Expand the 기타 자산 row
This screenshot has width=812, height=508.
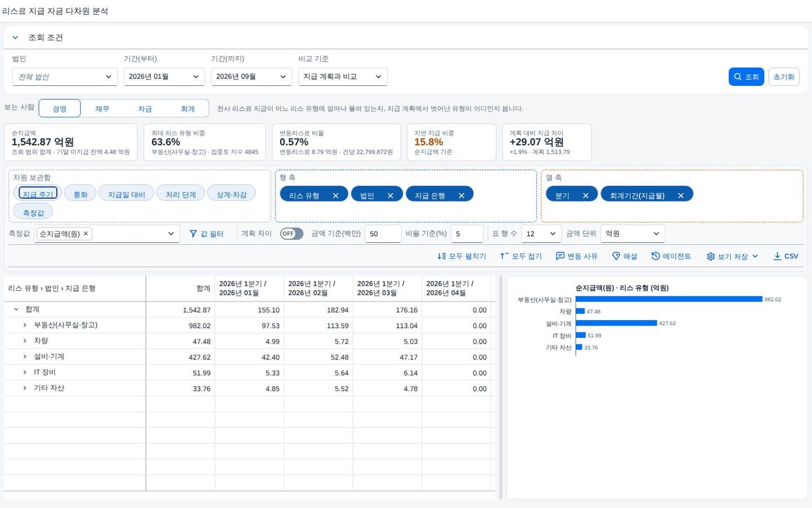coord(25,388)
